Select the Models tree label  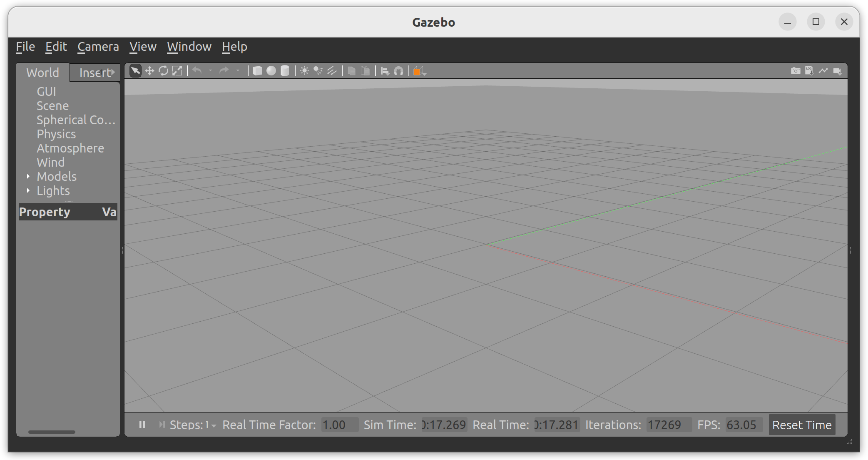[x=57, y=176]
